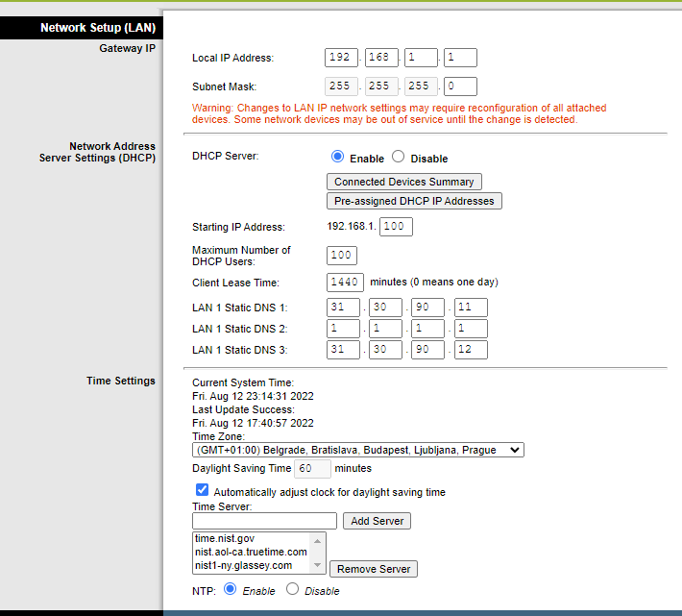The height and width of the screenshot is (616, 682).
Task: Select nist.aol-ca.truetime.com in server list
Action: (252, 552)
